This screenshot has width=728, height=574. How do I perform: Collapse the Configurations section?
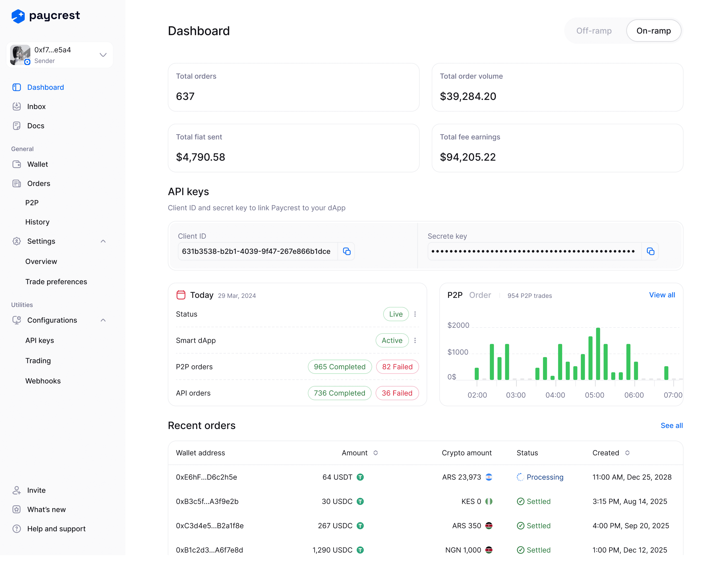103,320
